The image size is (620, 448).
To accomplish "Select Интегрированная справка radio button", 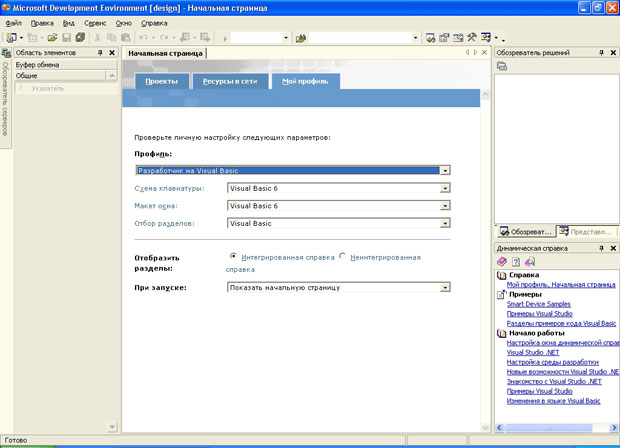I will [233, 256].
